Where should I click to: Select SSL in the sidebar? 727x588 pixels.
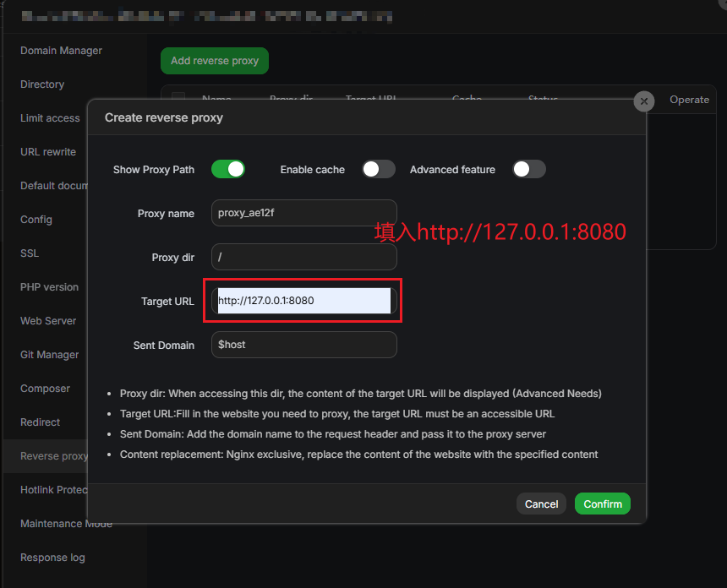(x=30, y=253)
